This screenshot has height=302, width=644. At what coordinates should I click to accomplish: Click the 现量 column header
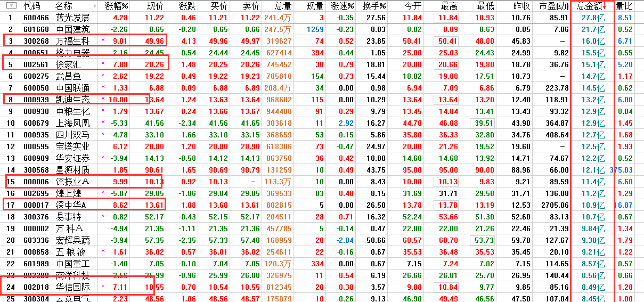click(x=315, y=6)
